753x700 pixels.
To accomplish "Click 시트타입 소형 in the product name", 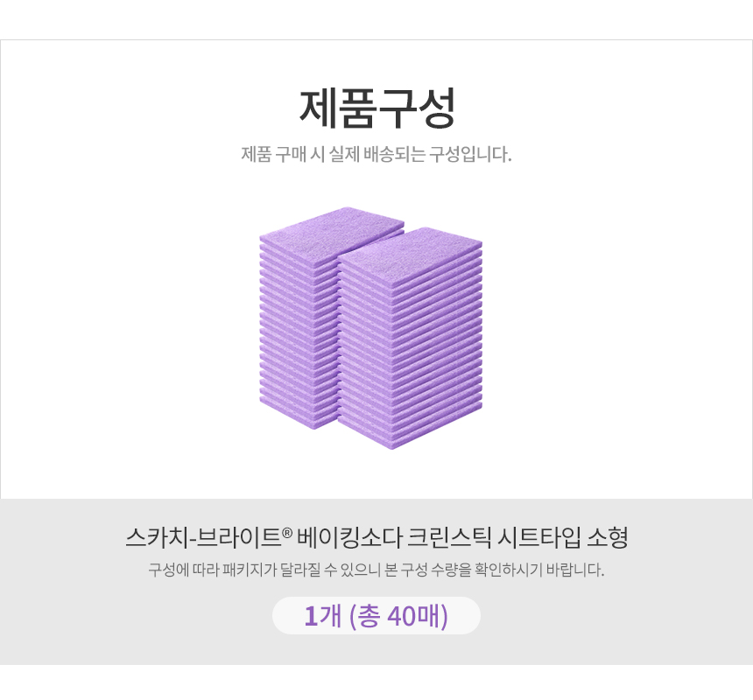I will click(x=563, y=538).
